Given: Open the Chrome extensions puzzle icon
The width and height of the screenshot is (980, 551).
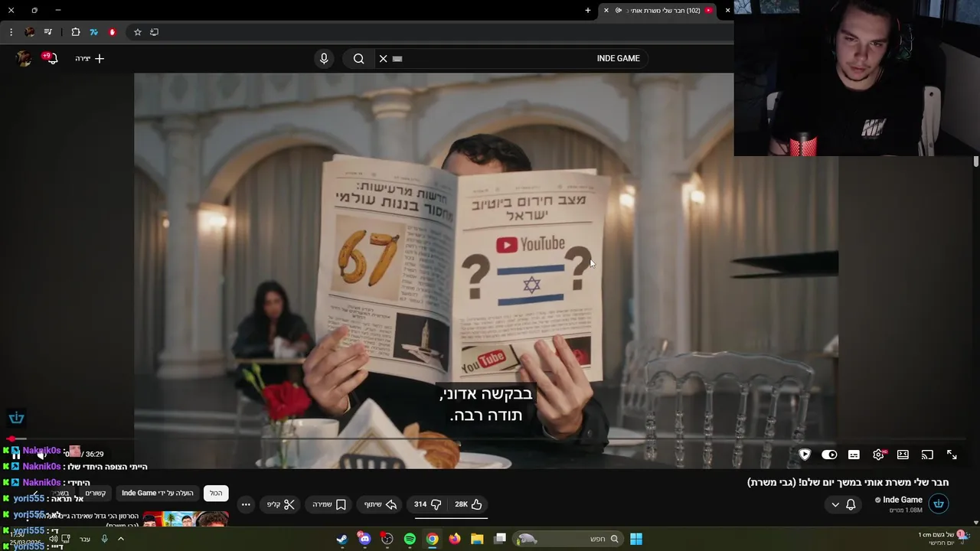Looking at the screenshot, I should click(x=76, y=32).
